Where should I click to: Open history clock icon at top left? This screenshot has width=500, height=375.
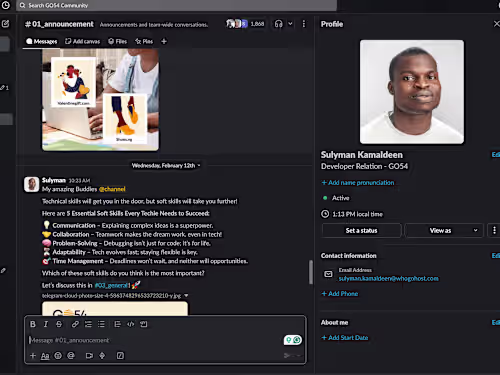pos(6,5)
